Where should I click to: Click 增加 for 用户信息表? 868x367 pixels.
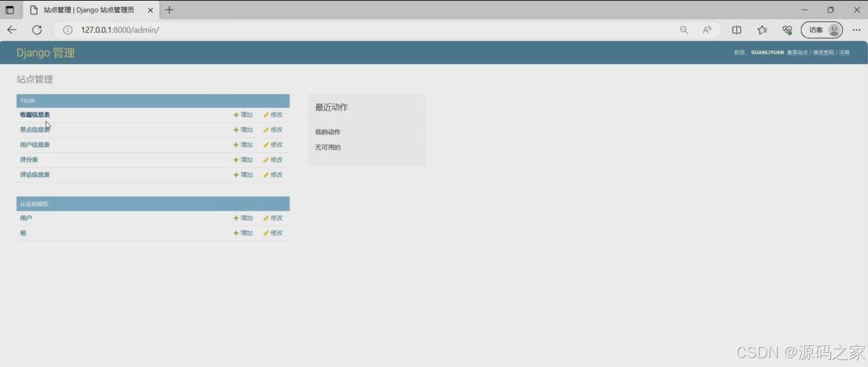[x=243, y=145]
